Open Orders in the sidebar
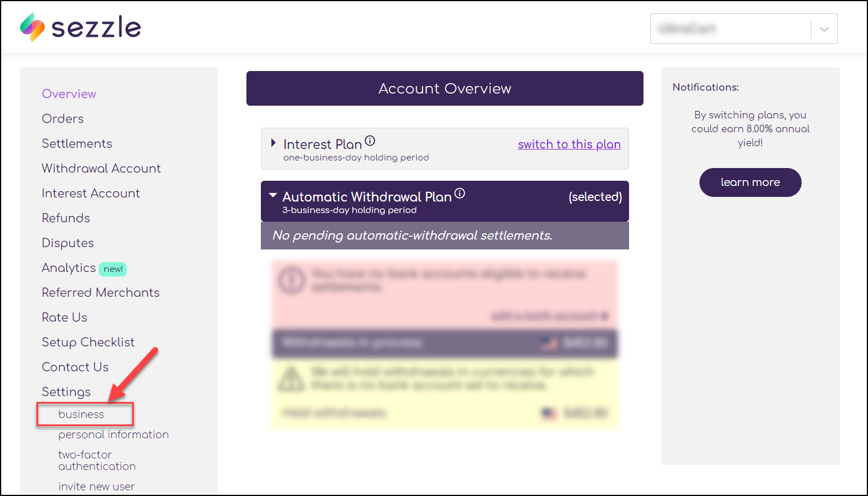The image size is (868, 496). [x=62, y=118]
